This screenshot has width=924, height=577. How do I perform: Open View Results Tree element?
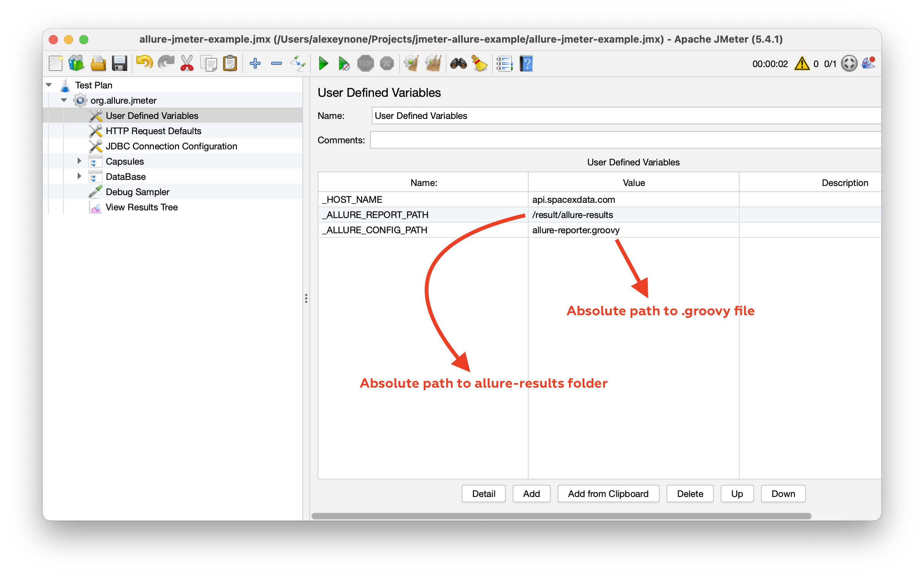click(x=141, y=207)
